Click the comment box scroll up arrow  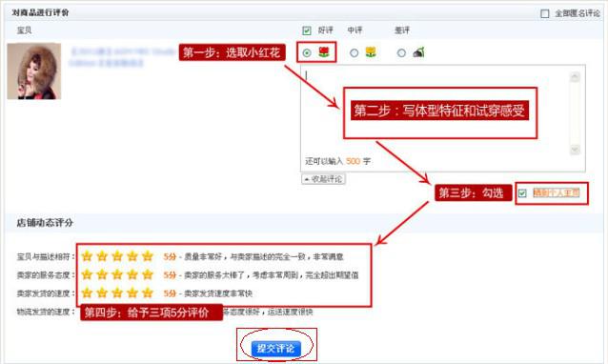(575, 77)
